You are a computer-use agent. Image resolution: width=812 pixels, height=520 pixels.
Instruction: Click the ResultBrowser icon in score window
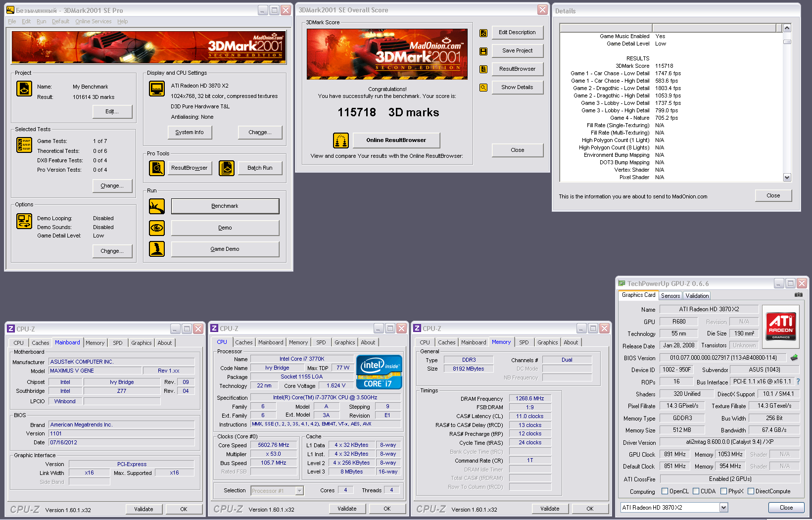483,69
